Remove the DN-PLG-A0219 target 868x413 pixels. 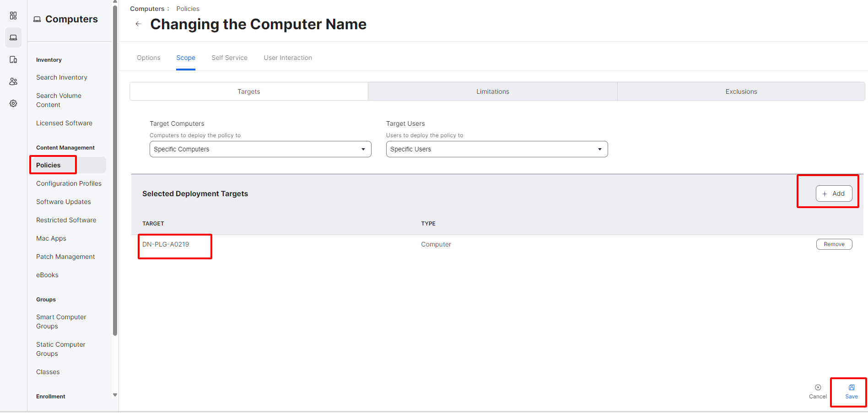point(834,244)
